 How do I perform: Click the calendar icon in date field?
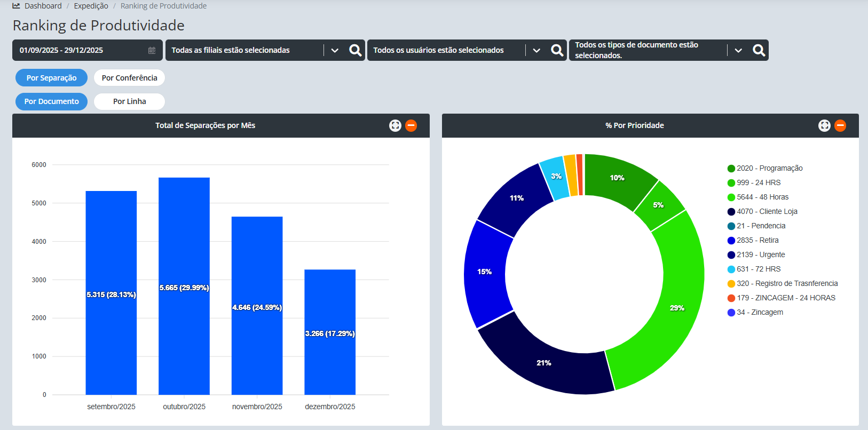tap(152, 50)
